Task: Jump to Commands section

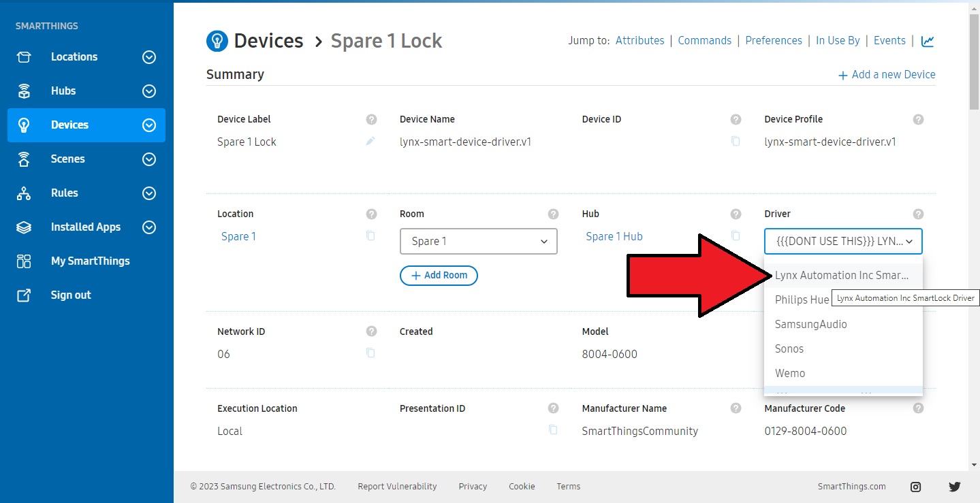Action: [704, 41]
